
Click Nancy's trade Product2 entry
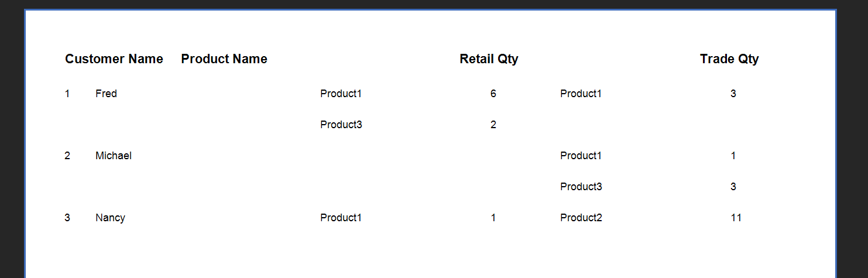click(x=581, y=218)
